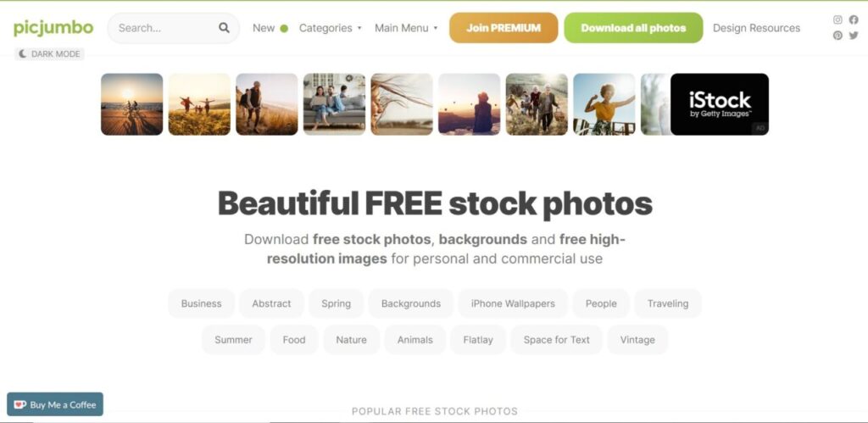Image resolution: width=868 pixels, height=423 pixels.
Task: Open the Facebook social icon
Action: pos(854,20)
